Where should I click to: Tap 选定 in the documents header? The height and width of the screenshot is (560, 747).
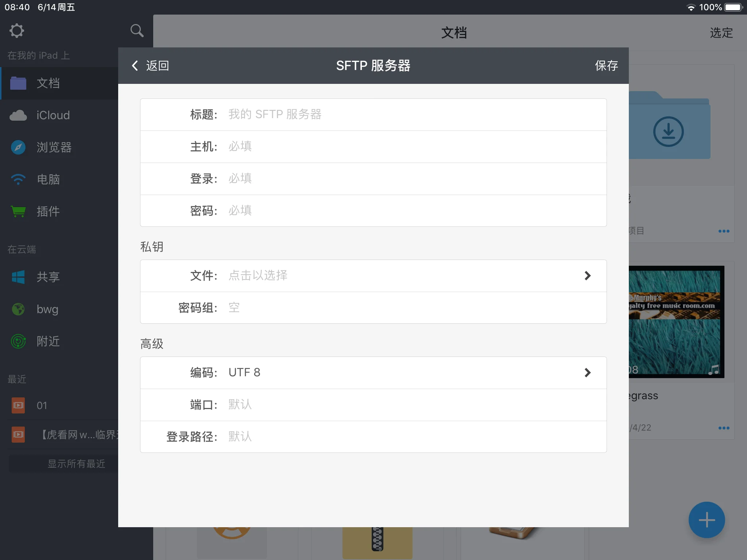(721, 33)
